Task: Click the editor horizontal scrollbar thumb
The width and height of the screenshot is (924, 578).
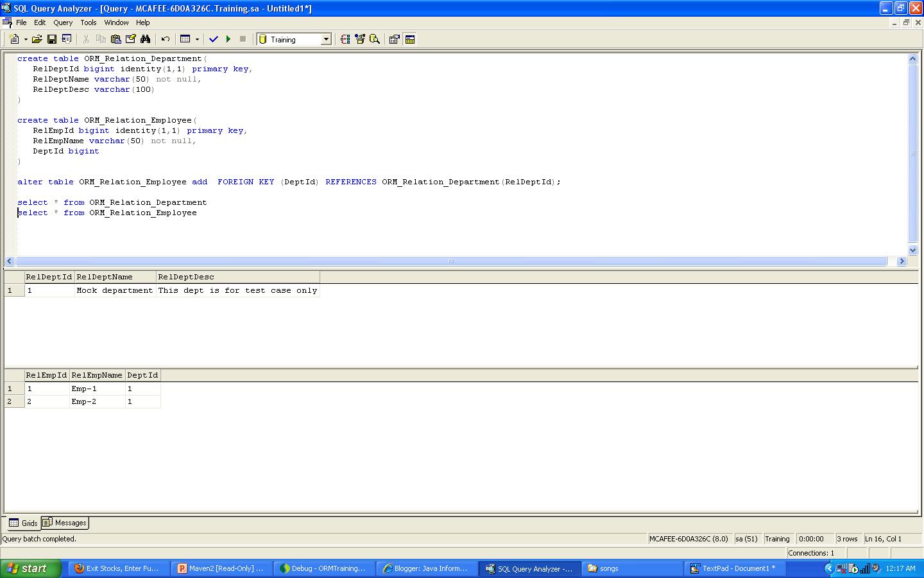Action: (x=451, y=261)
